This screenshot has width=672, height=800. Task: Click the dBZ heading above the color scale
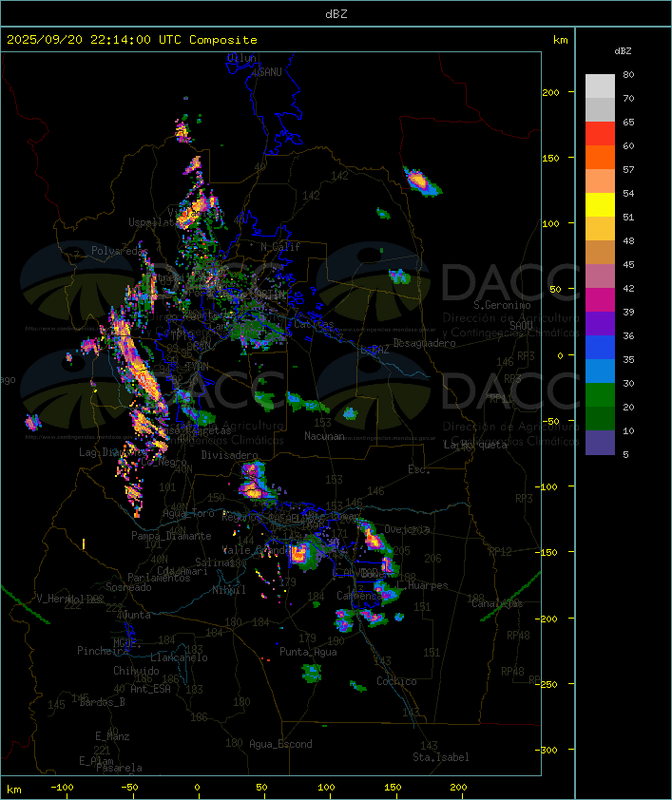click(623, 51)
